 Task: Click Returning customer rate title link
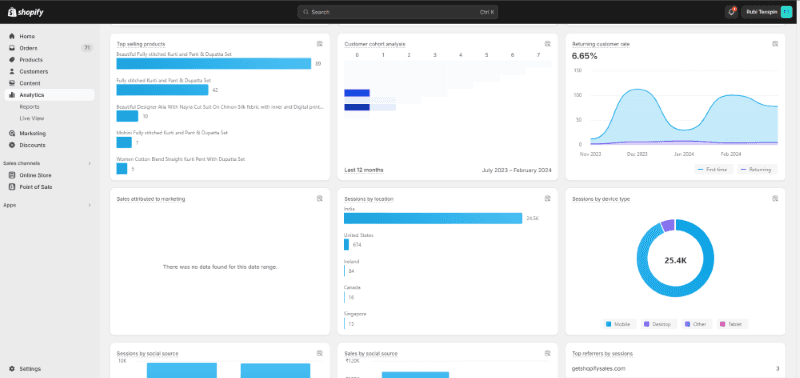pos(601,44)
